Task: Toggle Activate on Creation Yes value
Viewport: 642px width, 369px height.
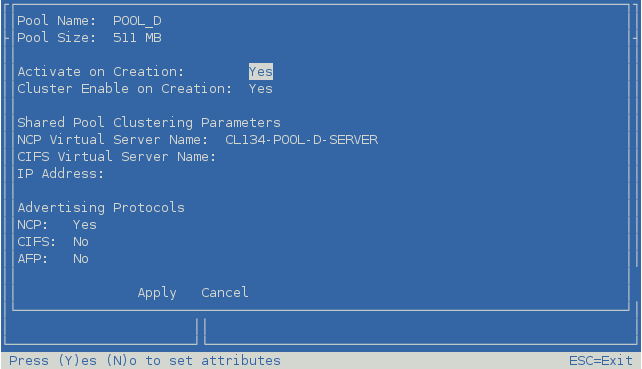Action: pos(261,72)
